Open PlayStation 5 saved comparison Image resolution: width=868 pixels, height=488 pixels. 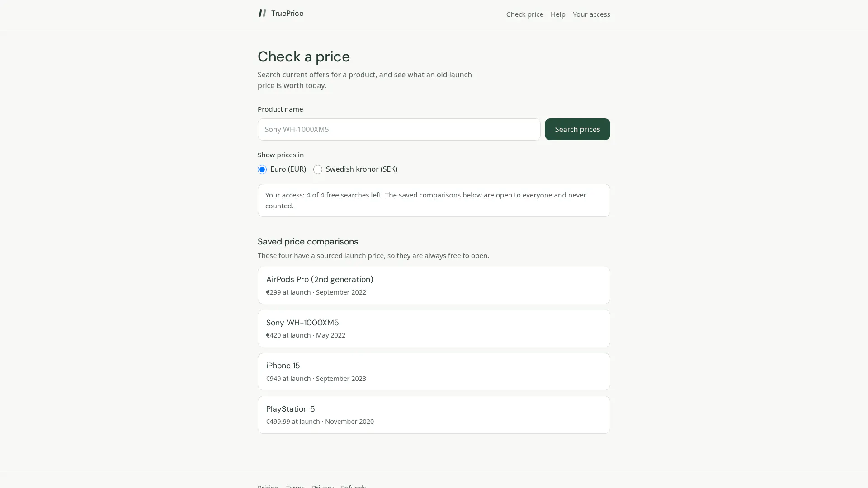coord(434,415)
